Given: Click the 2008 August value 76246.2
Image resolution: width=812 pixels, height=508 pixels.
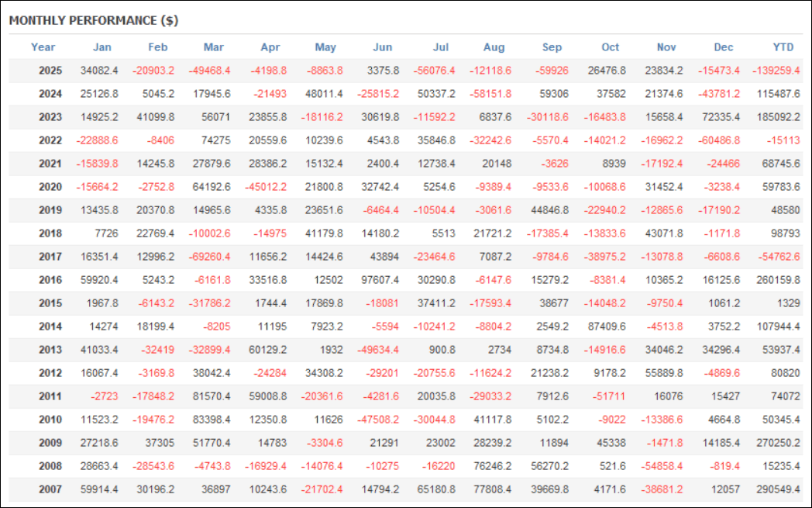Looking at the screenshot, I should [x=491, y=465].
